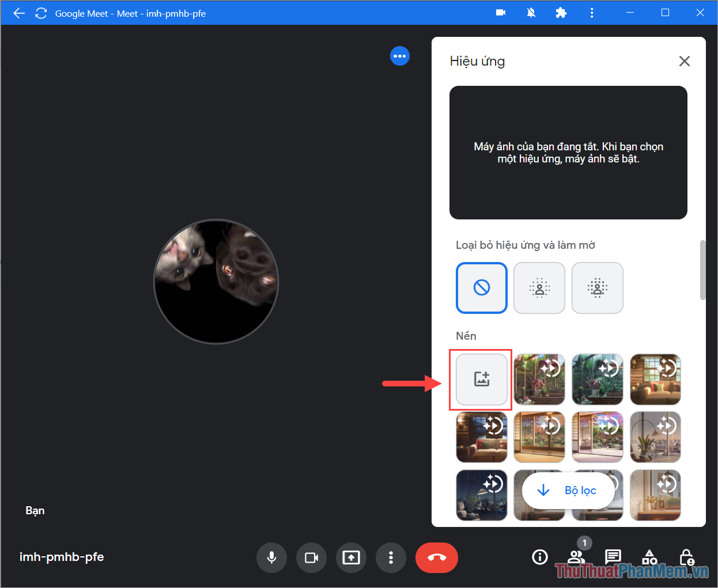Image resolution: width=718 pixels, height=588 pixels.
Task: Show the participants list
Action: [x=576, y=557]
